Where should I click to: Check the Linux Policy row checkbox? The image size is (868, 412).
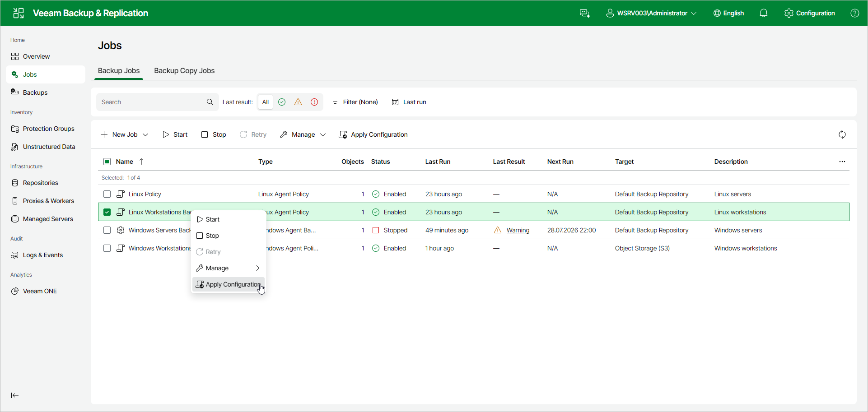pos(107,194)
